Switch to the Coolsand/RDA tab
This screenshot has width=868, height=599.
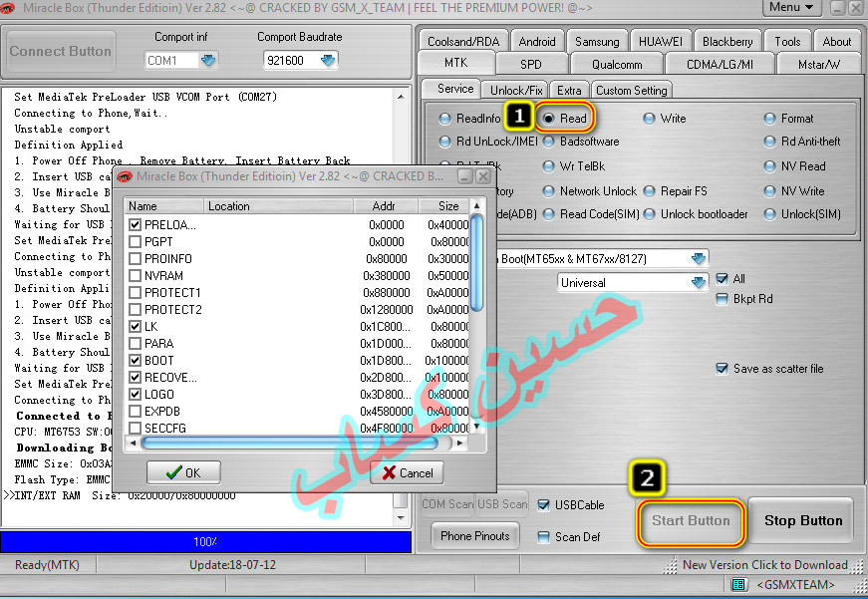(x=463, y=42)
